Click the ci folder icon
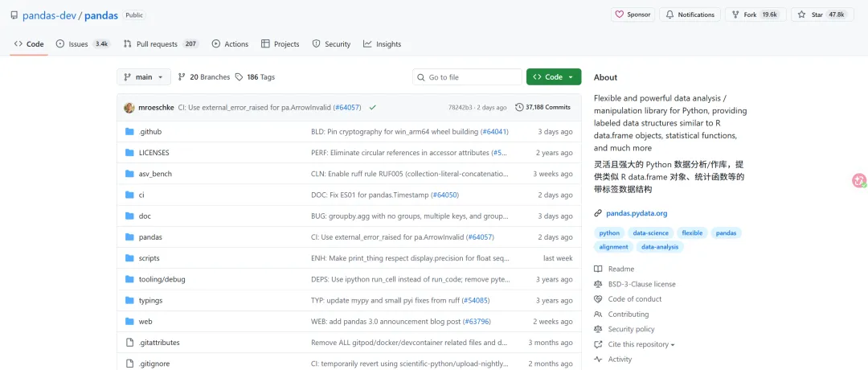The height and width of the screenshot is (370, 868). (129, 195)
